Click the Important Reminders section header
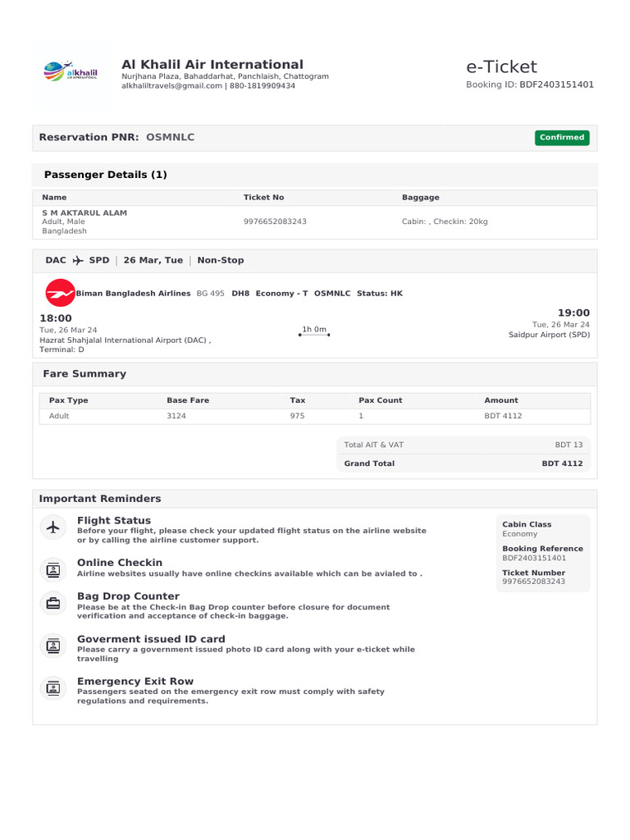This screenshot has width=630, height=840. (100, 499)
